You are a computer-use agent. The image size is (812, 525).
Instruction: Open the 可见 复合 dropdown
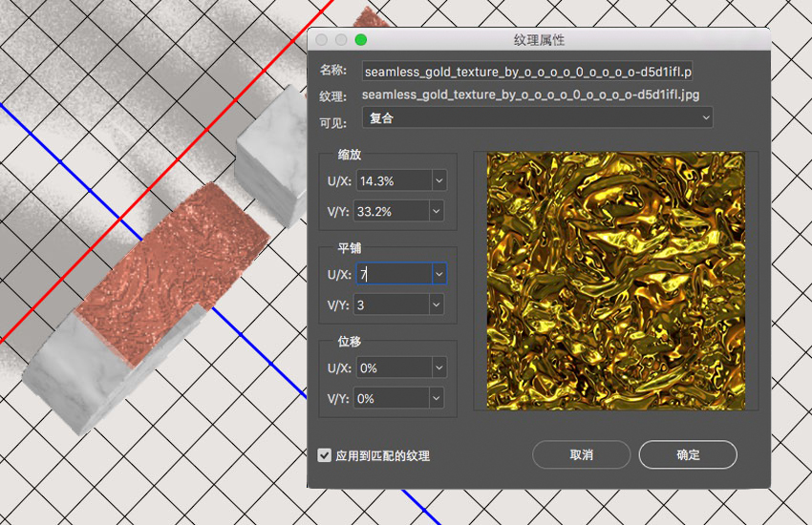[x=538, y=118]
